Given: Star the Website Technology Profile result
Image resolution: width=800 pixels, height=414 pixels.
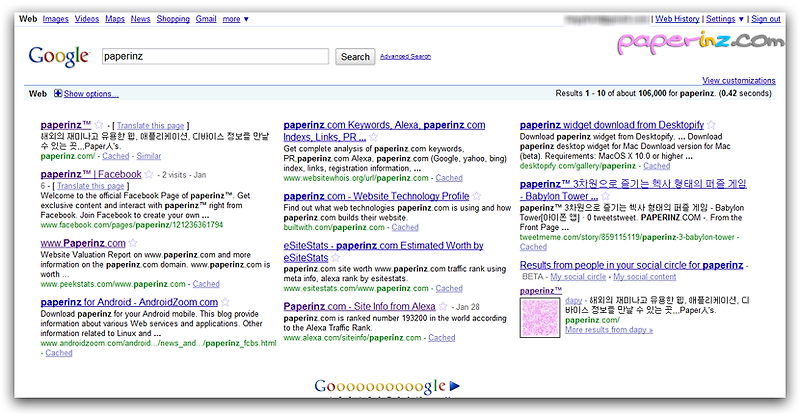Looking at the screenshot, I should pyautogui.click(x=477, y=196).
